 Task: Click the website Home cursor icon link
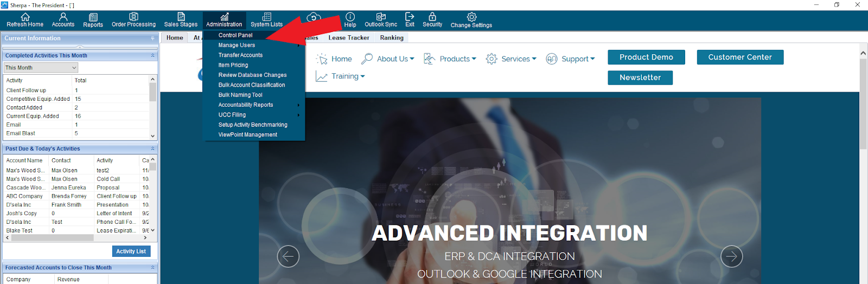pos(322,59)
